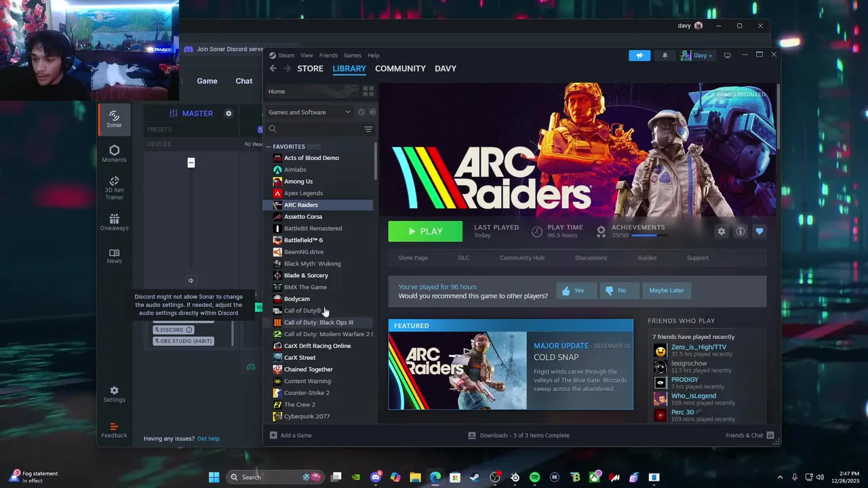Open the Cold Snap featured update thumbnail
Screen dimensions: 868x488
pos(458,371)
